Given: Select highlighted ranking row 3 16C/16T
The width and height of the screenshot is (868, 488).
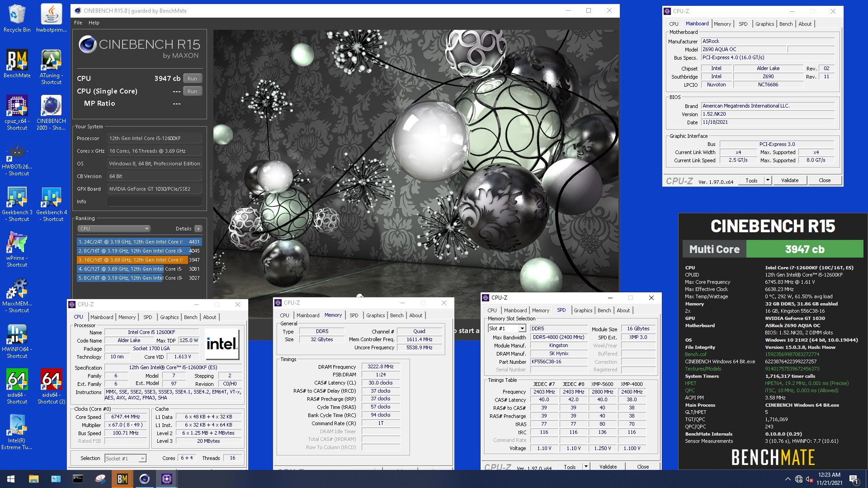Looking at the screenshot, I should click(139, 260).
